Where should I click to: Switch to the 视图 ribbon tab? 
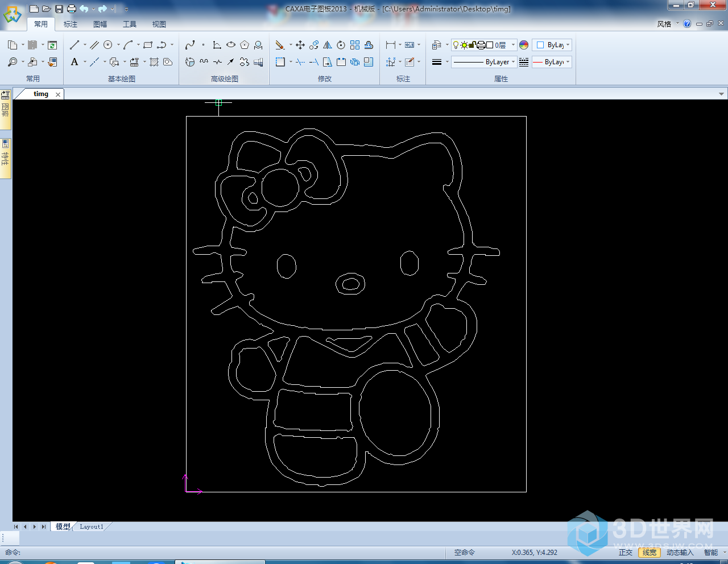pos(159,24)
